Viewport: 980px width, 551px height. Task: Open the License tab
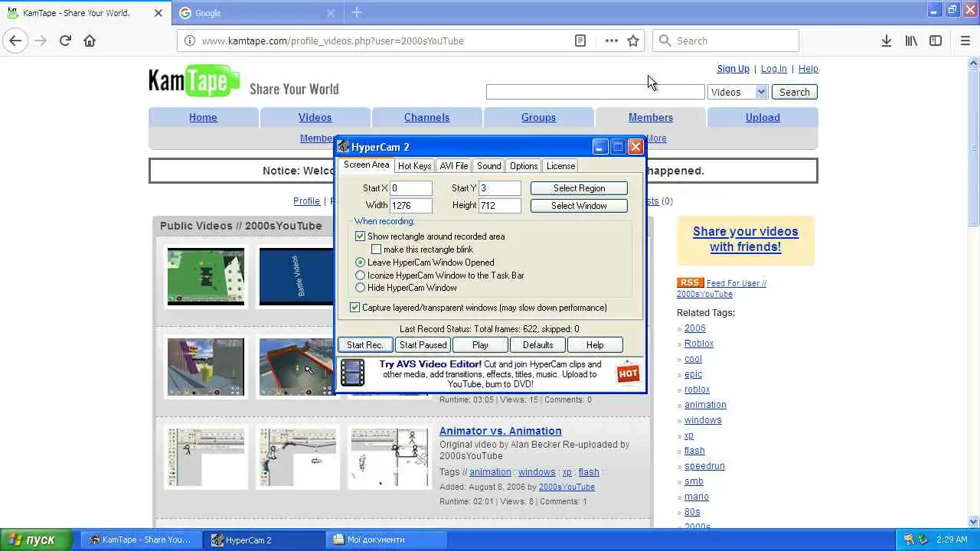click(x=560, y=166)
